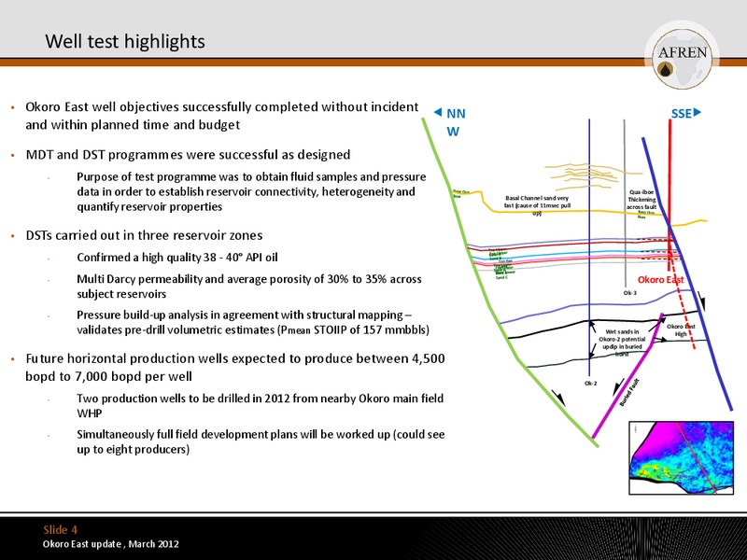This screenshot has width=747, height=560.
Task: Click the 'Buried Fault' label
Action: [x=628, y=392]
